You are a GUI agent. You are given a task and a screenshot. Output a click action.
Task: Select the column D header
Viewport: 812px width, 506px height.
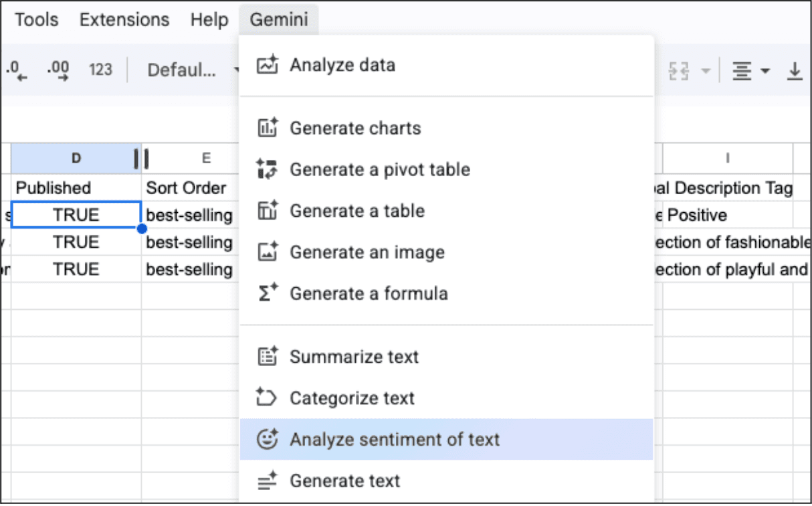(x=76, y=158)
